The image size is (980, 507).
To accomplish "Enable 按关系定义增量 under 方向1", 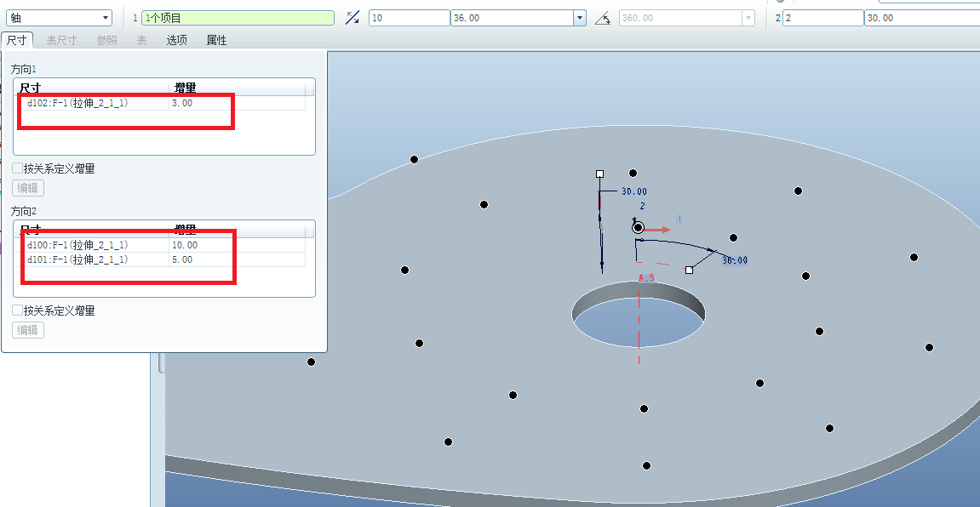I will (x=18, y=168).
